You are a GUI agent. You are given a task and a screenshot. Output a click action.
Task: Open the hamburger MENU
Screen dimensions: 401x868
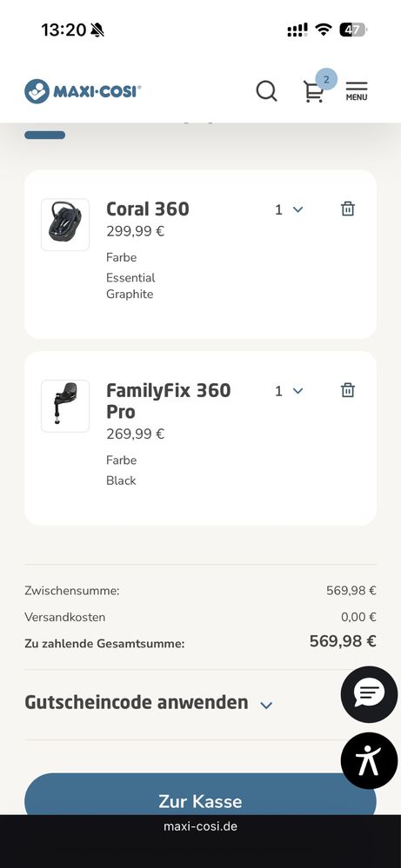(357, 91)
